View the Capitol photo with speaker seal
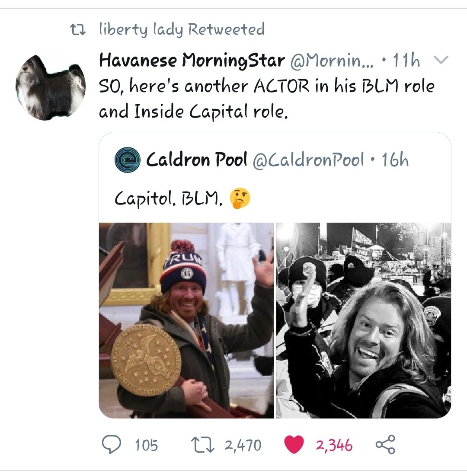467x476 pixels. 186,320
